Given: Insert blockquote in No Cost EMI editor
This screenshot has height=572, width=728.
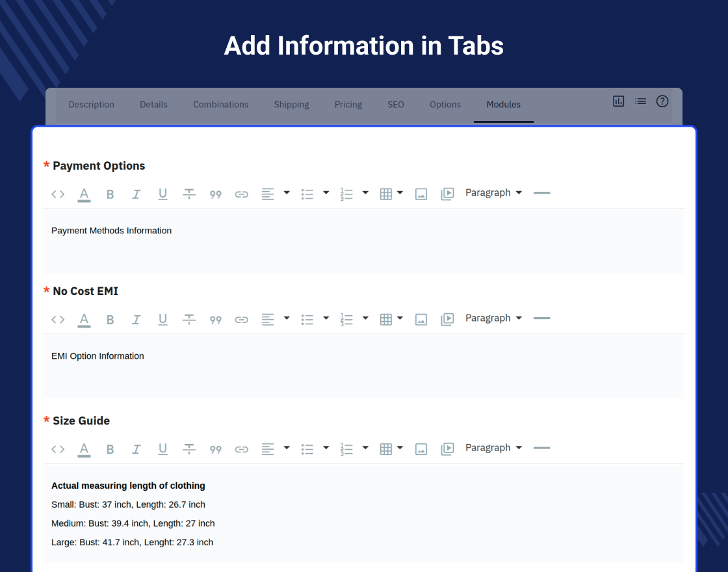Looking at the screenshot, I should 215,320.
